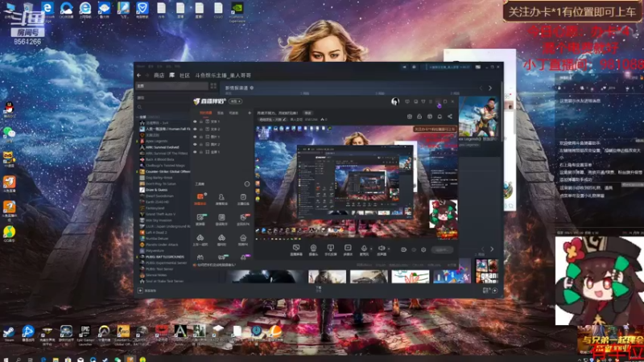Select the orange highlighted tool in the toolbox
This screenshot has height=362, width=644.
pyautogui.click(x=200, y=199)
